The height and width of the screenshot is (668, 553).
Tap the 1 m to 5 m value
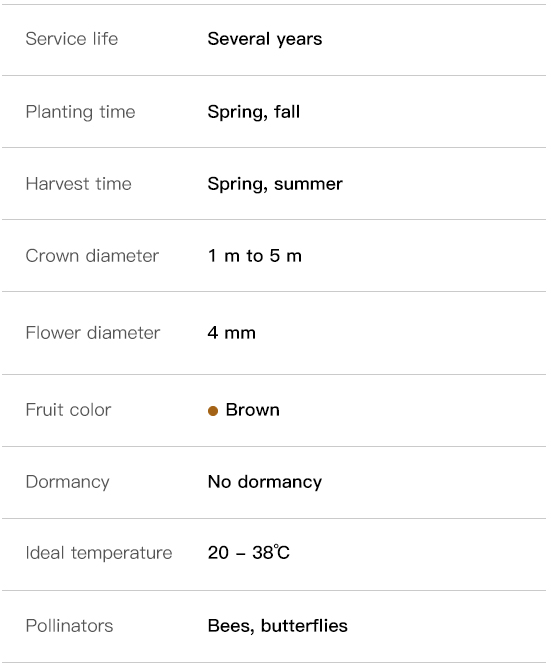click(255, 256)
